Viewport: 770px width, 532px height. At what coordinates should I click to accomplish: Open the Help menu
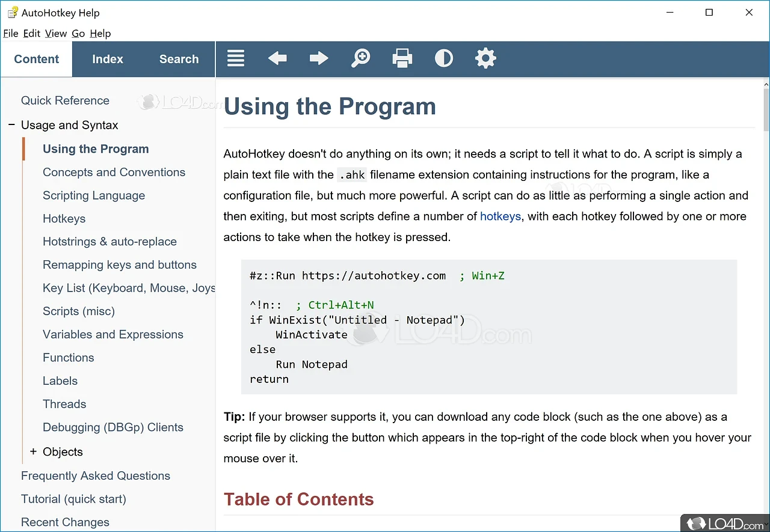[100, 34]
